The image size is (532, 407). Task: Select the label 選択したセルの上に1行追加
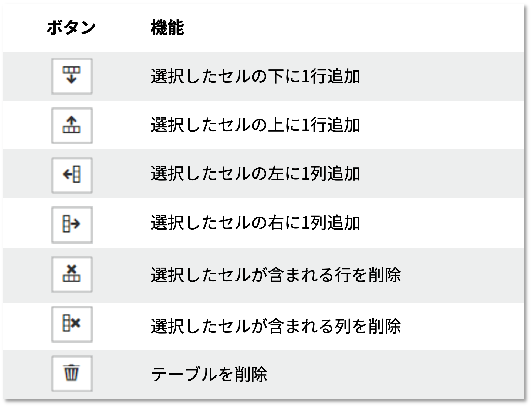tap(255, 126)
